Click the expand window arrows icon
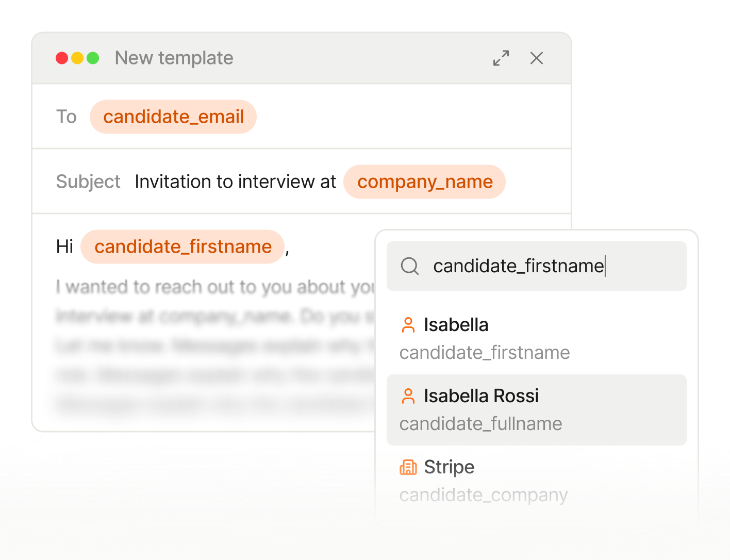This screenshot has height=560, width=730. tap(500, 58)
